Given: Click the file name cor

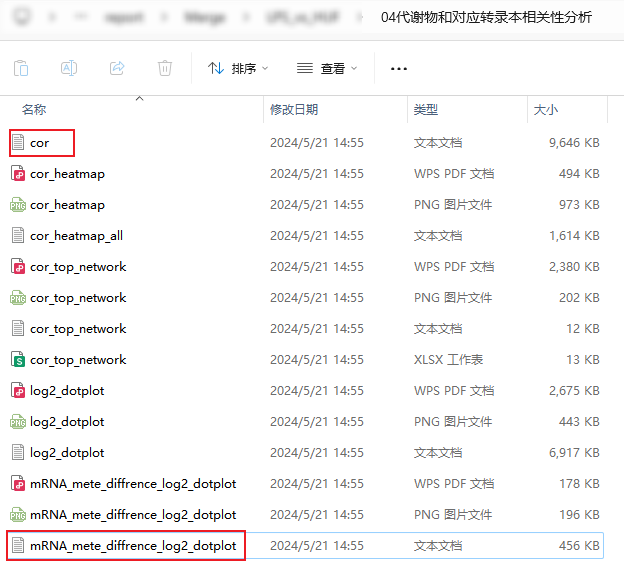Looking at the screenshot, I should point(39,143).
